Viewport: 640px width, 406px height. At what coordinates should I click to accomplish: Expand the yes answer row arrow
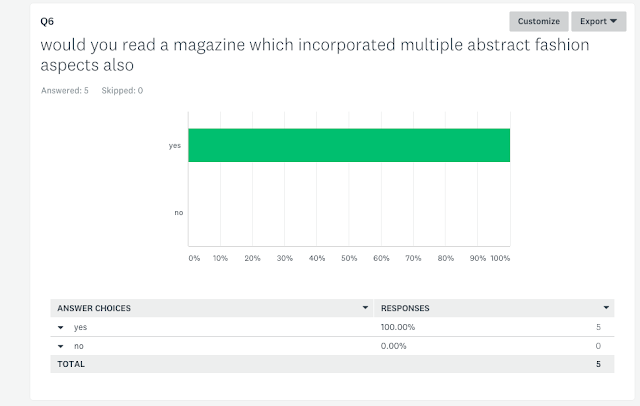61,327
